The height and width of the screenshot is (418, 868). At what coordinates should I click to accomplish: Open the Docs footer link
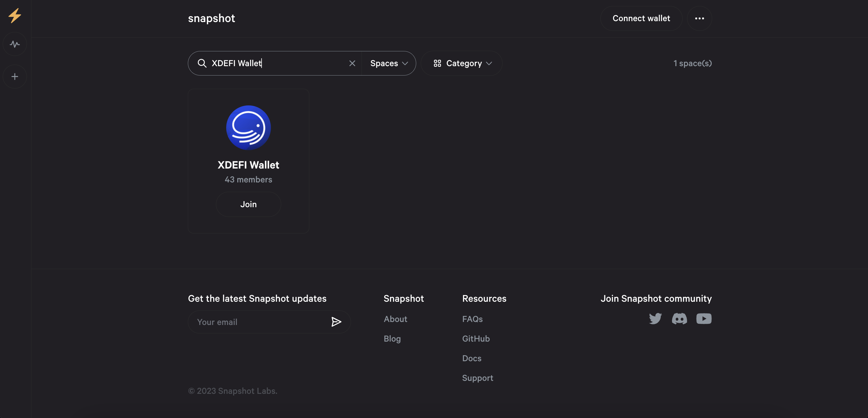tap(472, 358)
